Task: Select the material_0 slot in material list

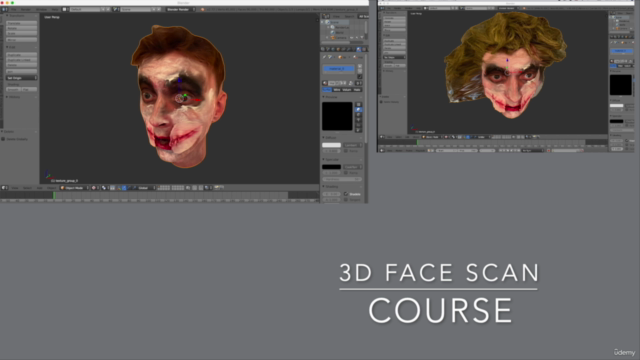Action: 338,69
